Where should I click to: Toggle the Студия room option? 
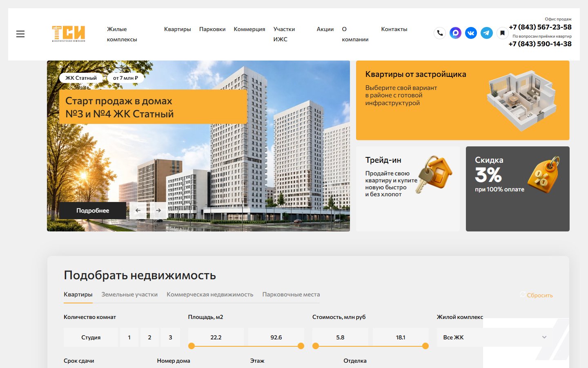coord(91,337)
